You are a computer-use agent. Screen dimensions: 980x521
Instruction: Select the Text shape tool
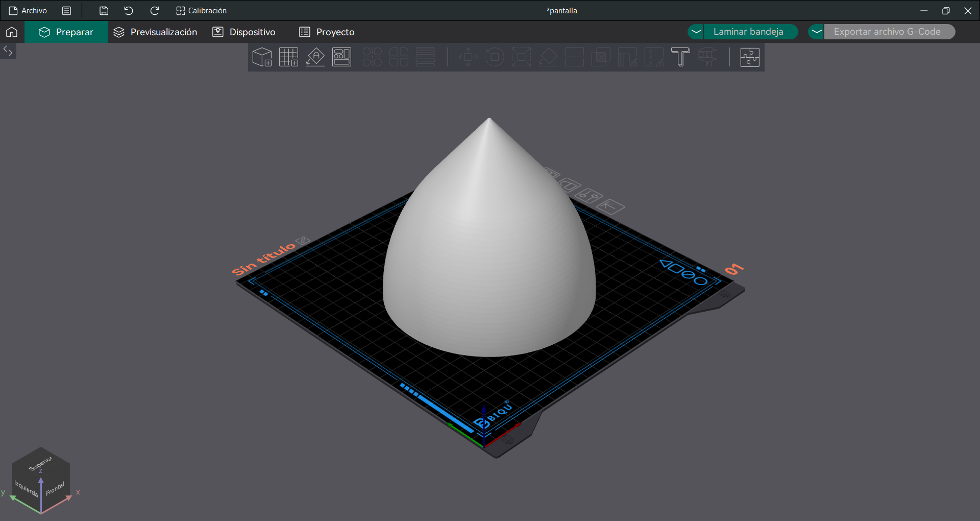(x=680, y=57)
